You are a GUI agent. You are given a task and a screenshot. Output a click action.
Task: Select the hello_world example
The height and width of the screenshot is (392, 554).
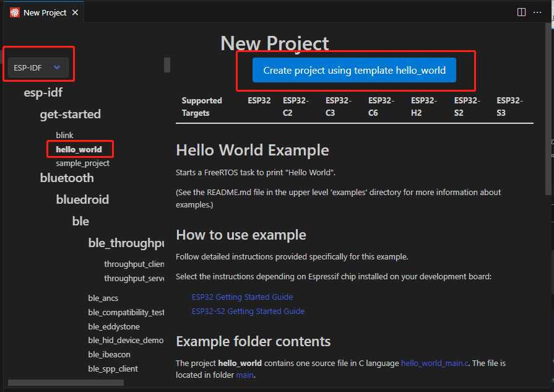(79, 149)
